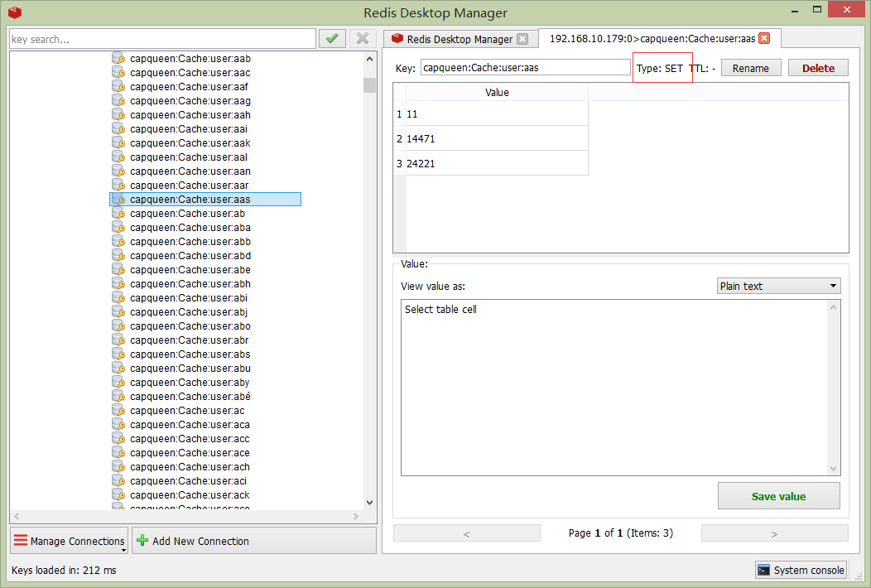This screenshot has width=871, height=588.
Task: Click the key icon beside capqueen:Cache:user:abo
Action: [x=118, y=325]
